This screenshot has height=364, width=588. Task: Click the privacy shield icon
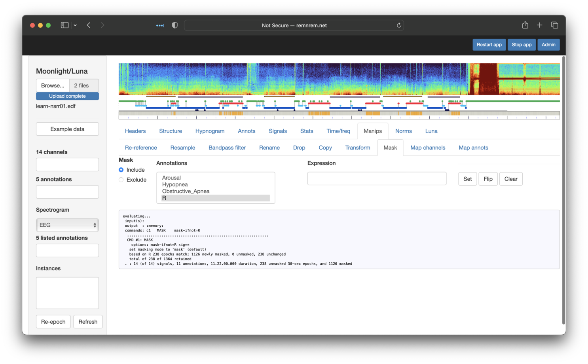175,25
